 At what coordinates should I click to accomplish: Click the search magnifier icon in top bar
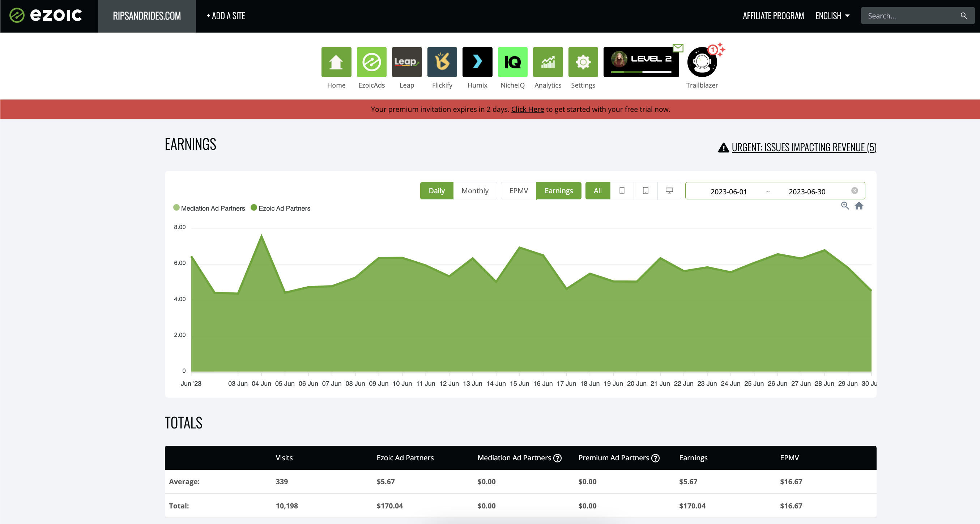(964, 16)
